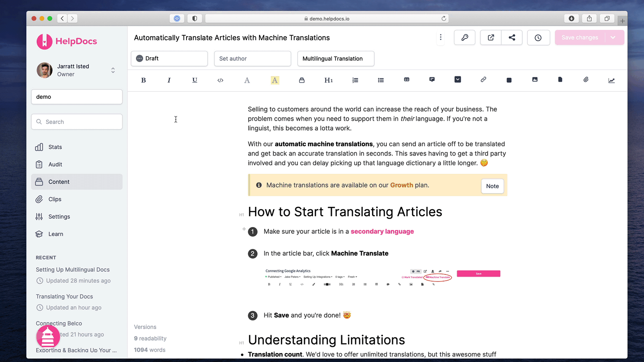644x362 pixels.
Task: Click the eraser icon after the highlight tool
Action: [302, 80]
